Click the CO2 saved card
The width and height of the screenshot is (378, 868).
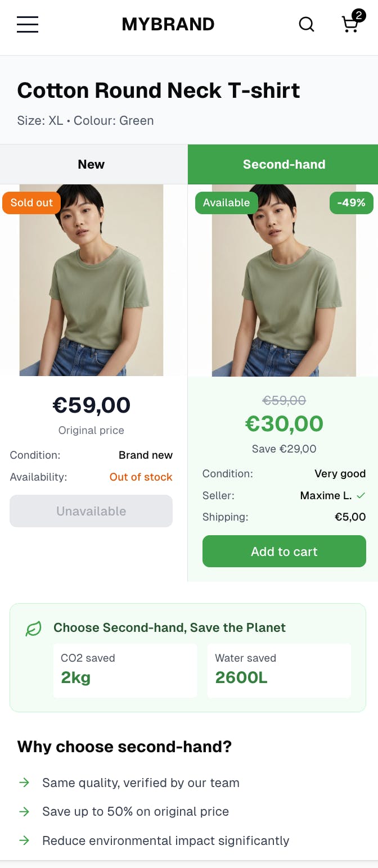pos(125,670)
